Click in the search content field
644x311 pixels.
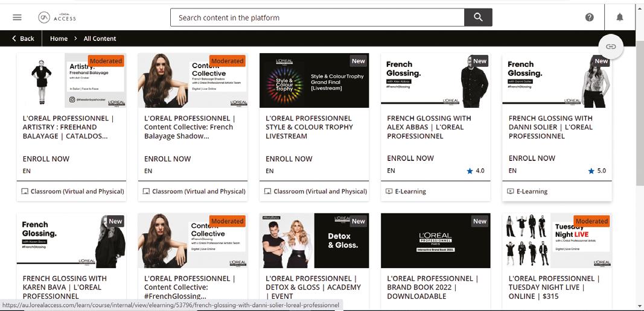(317, 17)
